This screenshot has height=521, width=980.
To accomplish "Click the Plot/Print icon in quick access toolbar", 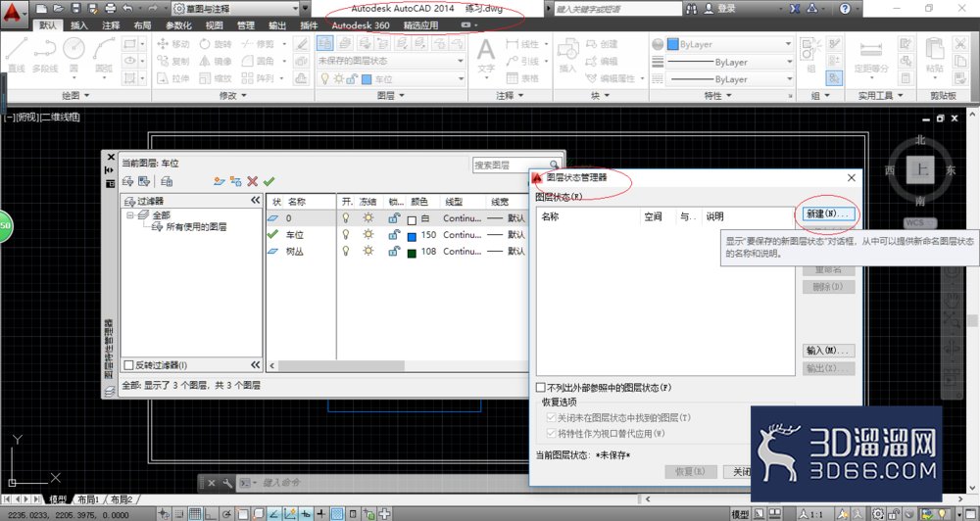I will coord(111,9).
